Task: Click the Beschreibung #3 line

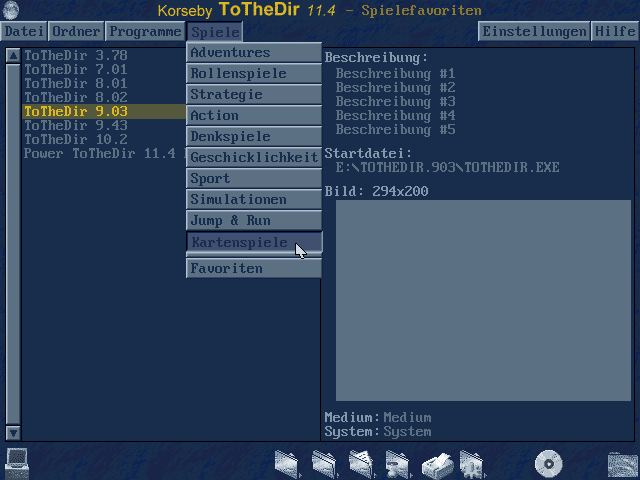Action: tap(395, 101)
